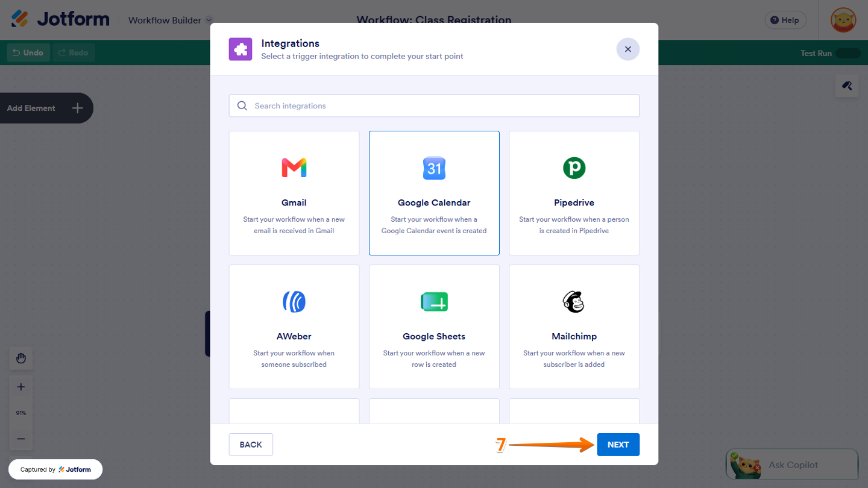Click the search magnifier icon

[242, 106]
